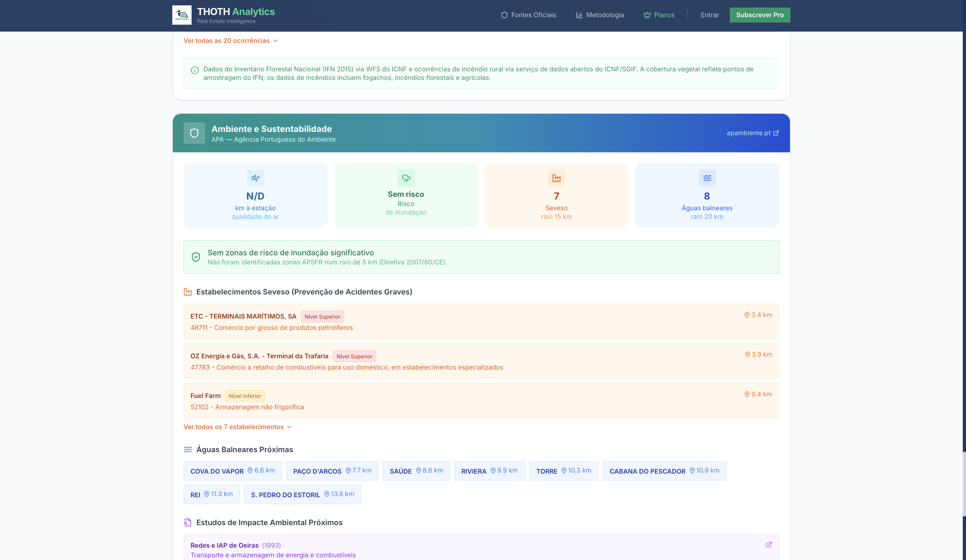This screenshot has width=966, height=560.
Task: Click the location pin next to 3.9 km
Action: point(747,355)
